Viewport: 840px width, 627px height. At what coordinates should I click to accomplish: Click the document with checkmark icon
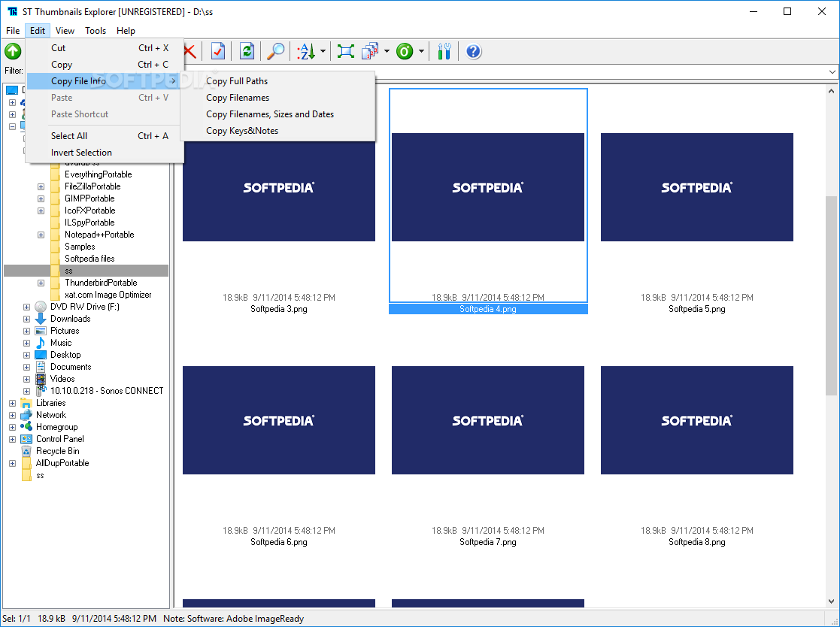pos(218,51)
